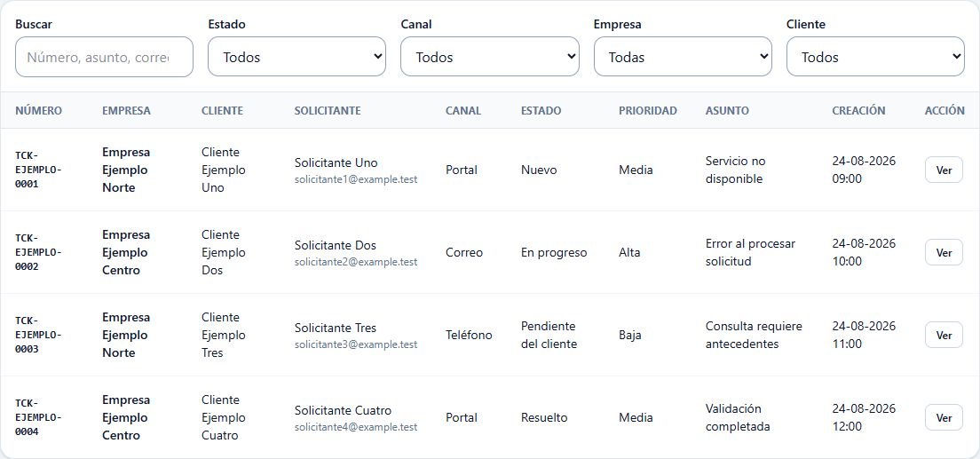
Task: Click the CLIENTE column header
Action: click(222, 111)
